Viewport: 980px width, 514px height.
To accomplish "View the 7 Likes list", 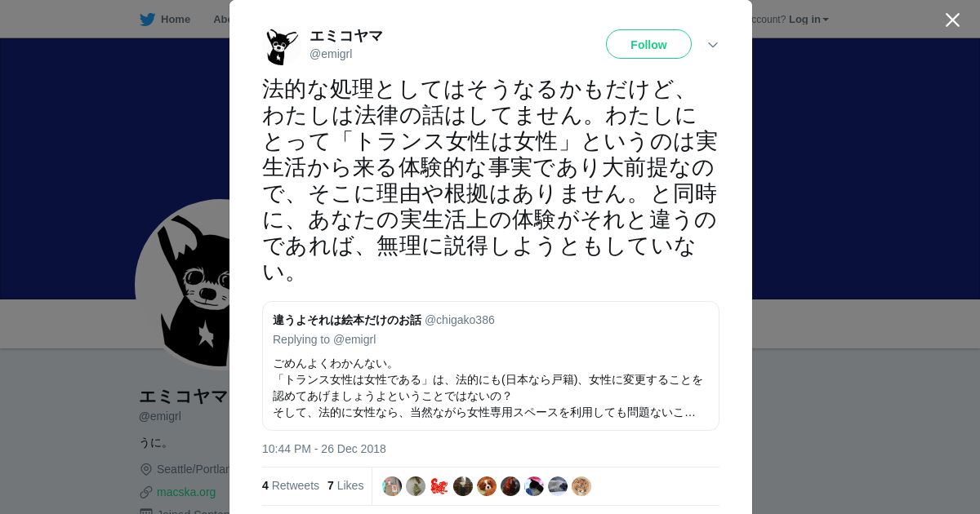I will point(345,485).
